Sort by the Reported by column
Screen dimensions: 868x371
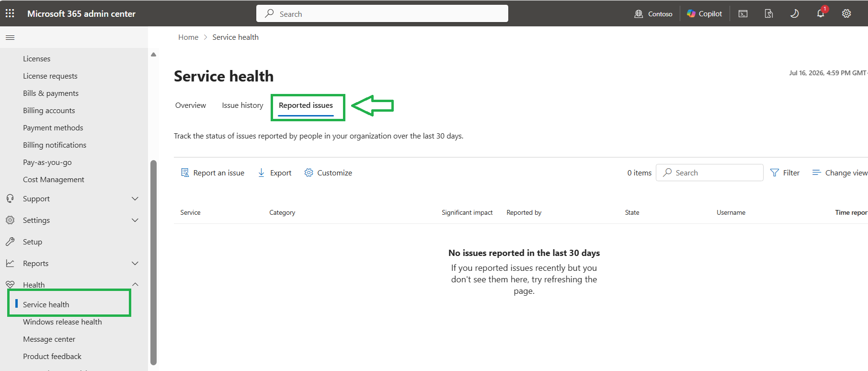(524, 212)
